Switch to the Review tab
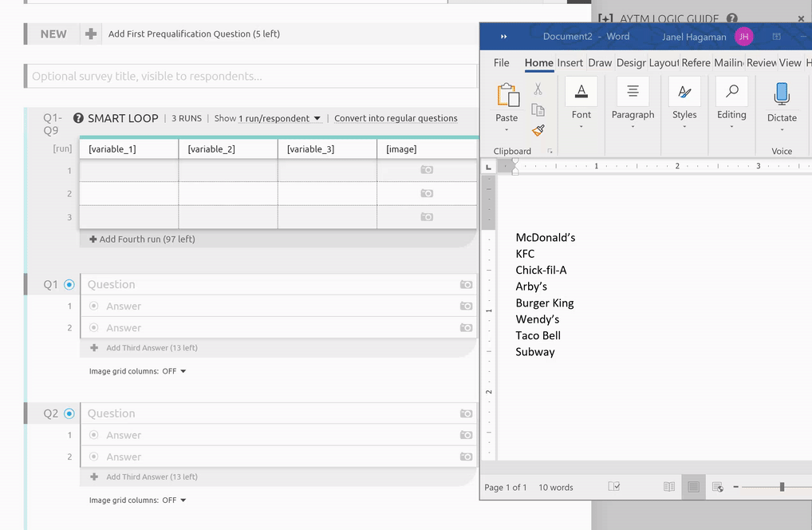 pos(761,63)
